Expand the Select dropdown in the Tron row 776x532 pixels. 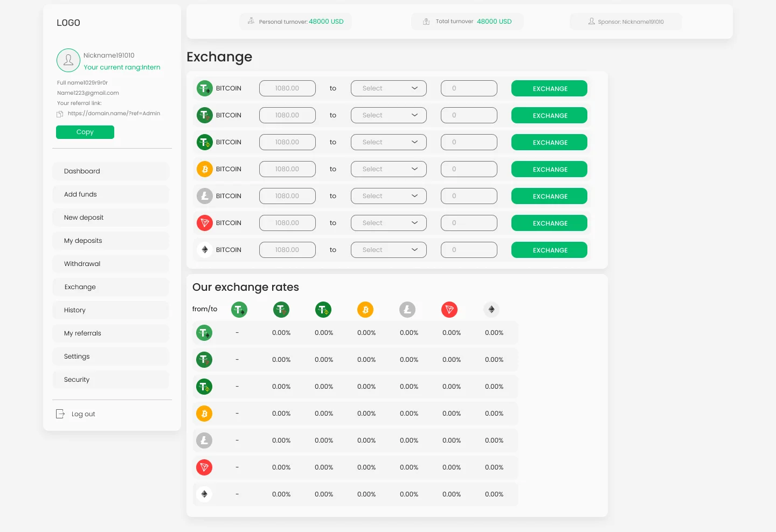pos(389,223)
